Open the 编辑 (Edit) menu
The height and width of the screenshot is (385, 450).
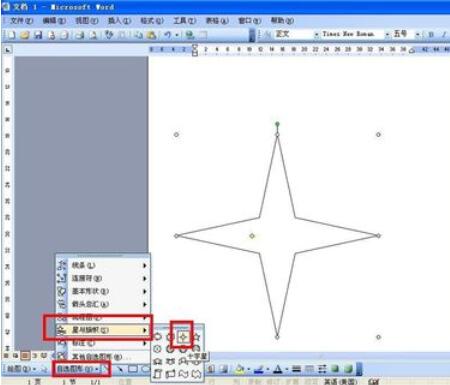54,21
